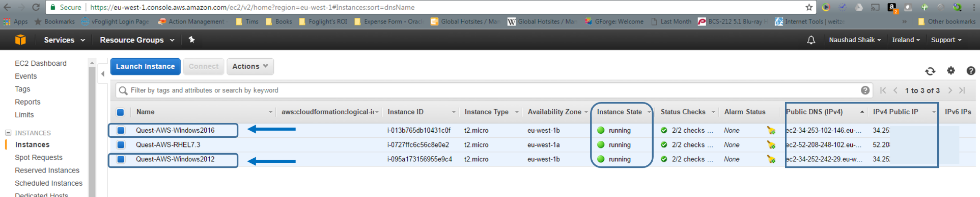Sort by Availability Zone column header
This screenshot has height=197, width=980.
(554, 112)
